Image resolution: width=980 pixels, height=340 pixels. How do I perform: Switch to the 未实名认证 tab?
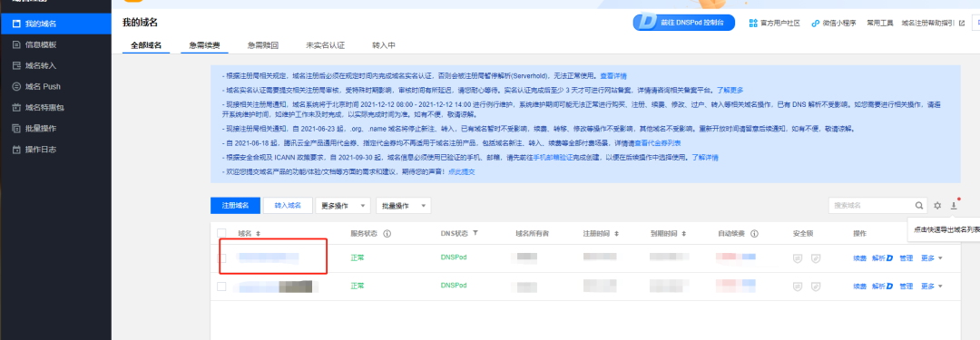coord(325,45)
